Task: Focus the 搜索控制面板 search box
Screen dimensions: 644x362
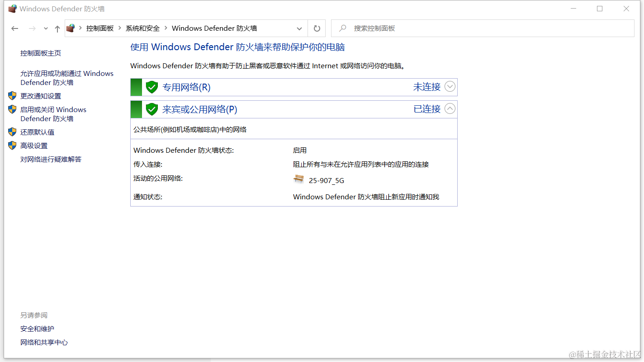Action: (483, 28)
